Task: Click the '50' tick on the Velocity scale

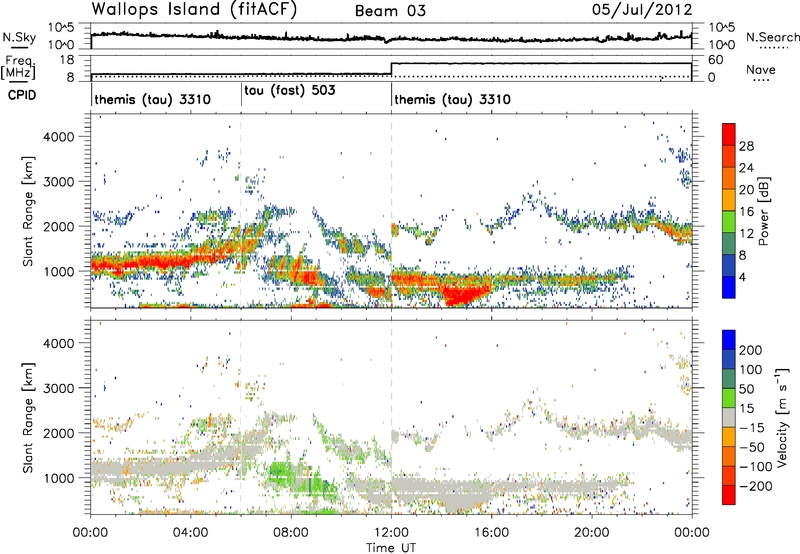Action: tap(746, 389)
